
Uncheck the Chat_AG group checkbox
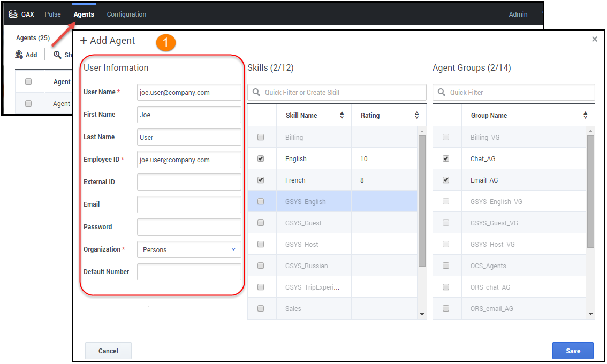tap(446, 159)
